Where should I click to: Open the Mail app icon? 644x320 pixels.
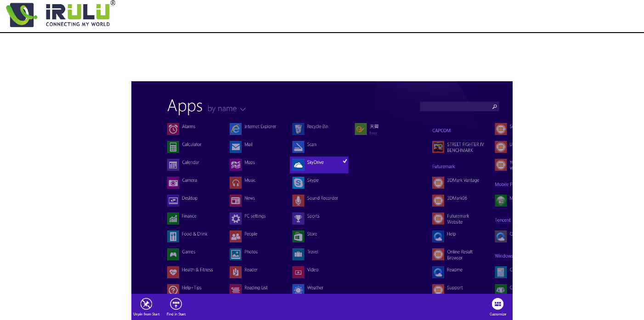click(x=236, y=147)
